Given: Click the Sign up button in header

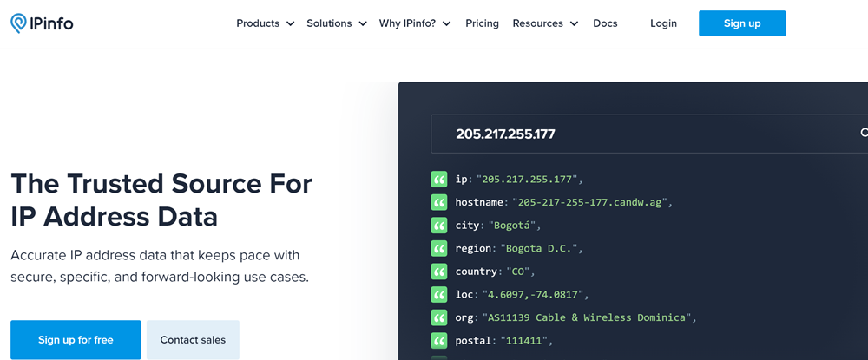Looking at the screenshot, I should (742, 23).
